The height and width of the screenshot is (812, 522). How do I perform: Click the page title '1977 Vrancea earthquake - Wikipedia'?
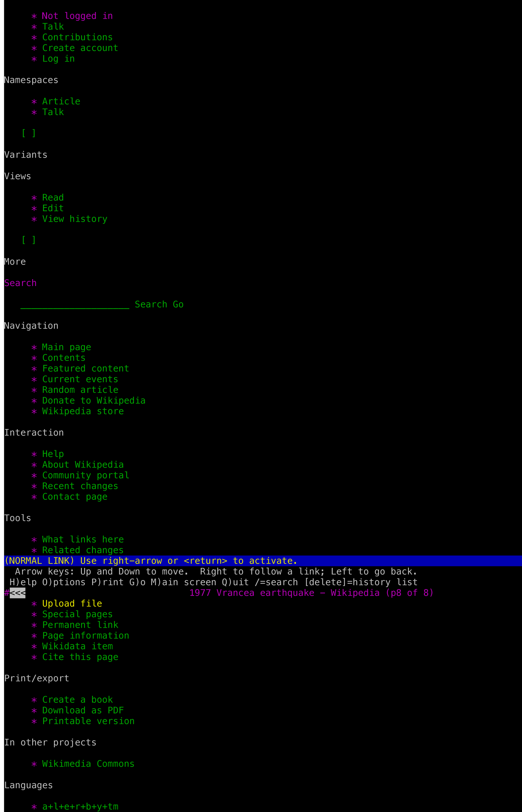284,593
